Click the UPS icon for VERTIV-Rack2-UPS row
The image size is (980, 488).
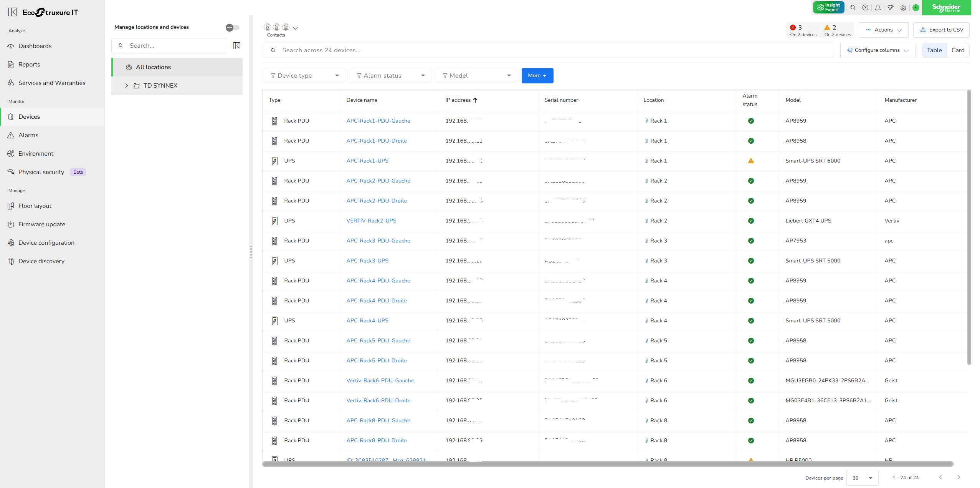tap(275, 221)
